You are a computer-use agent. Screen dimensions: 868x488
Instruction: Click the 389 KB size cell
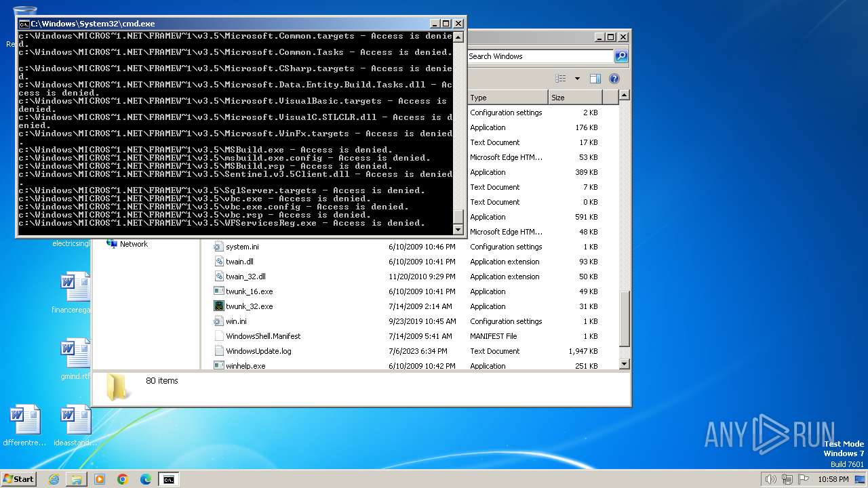587,172
